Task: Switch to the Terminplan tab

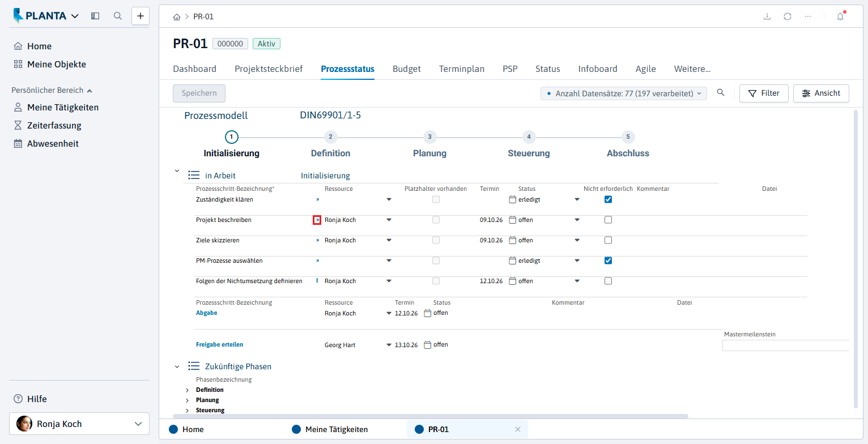Action: (x=462, y=69)
